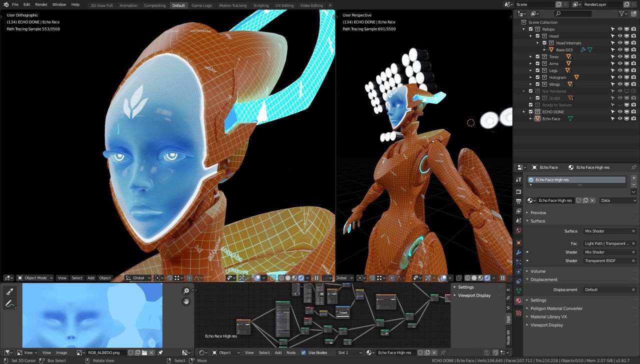The height and width of the screenshot is (364, 640).
Task: Select Echo Face High res material slot
Action: (x=576, y=180)
